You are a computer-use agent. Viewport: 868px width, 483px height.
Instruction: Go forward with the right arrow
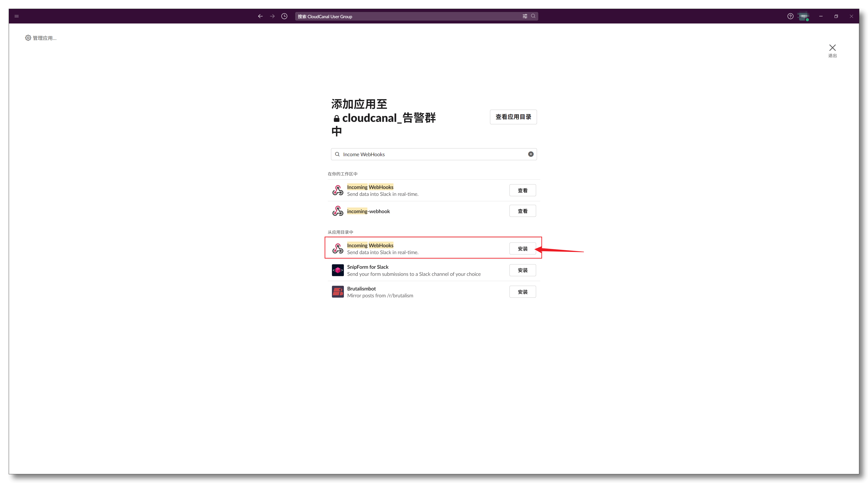[272, 16]
